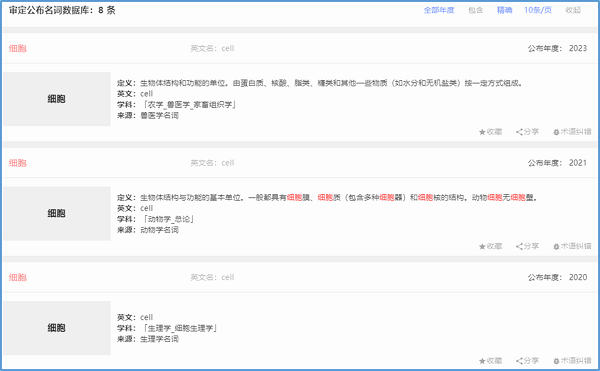Image resolution: width=600 pixels, height=371 pixels.
Task: Favorite the 2023 兽医学名词 entry with star 收藏
Action: [490, 132]
